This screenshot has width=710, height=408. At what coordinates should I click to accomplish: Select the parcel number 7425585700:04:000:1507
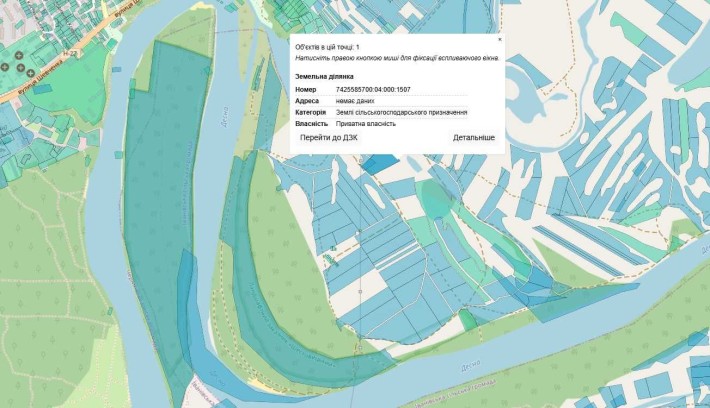373,90
